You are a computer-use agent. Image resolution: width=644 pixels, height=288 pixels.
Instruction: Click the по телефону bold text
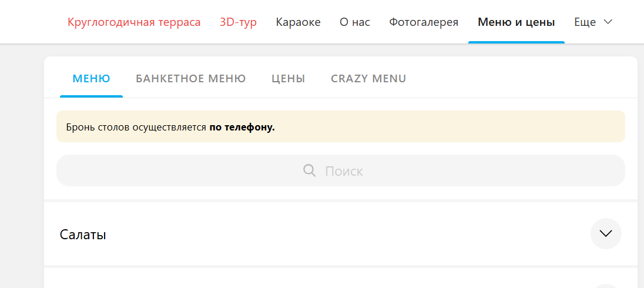[242, 128]
